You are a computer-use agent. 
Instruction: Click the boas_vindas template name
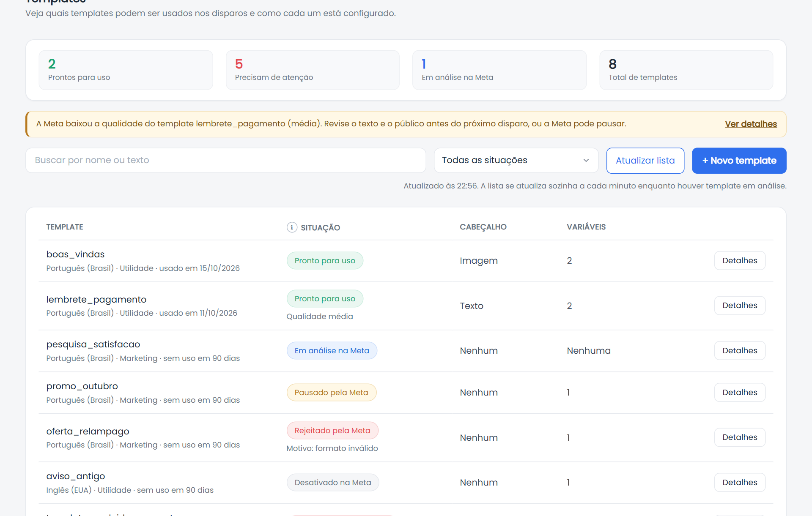[x=75, y=254]
